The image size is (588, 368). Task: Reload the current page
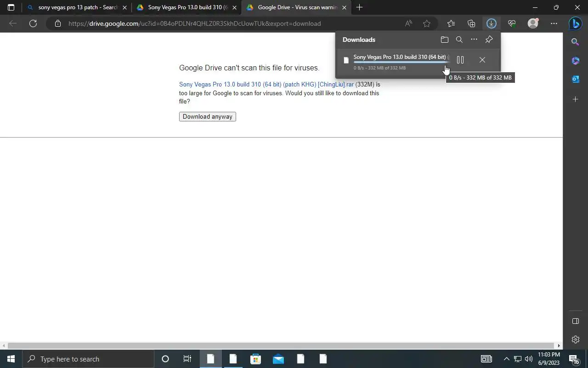pos(33,23)
